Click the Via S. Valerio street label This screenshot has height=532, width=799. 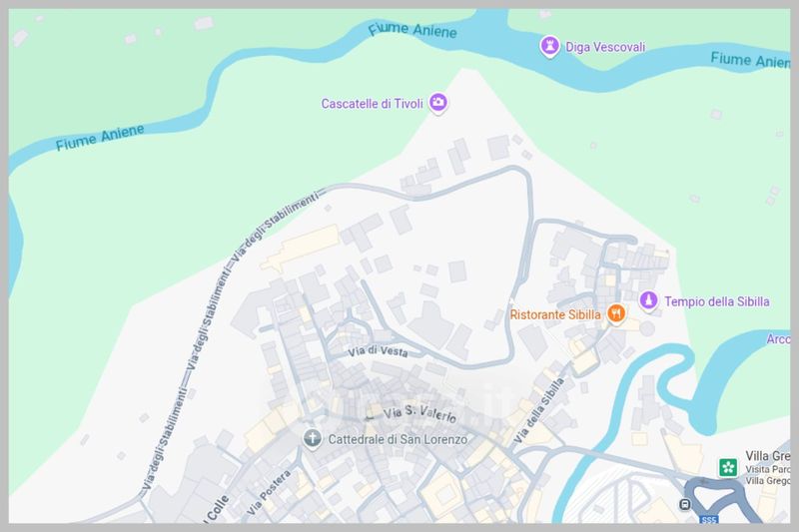(419, 414)
